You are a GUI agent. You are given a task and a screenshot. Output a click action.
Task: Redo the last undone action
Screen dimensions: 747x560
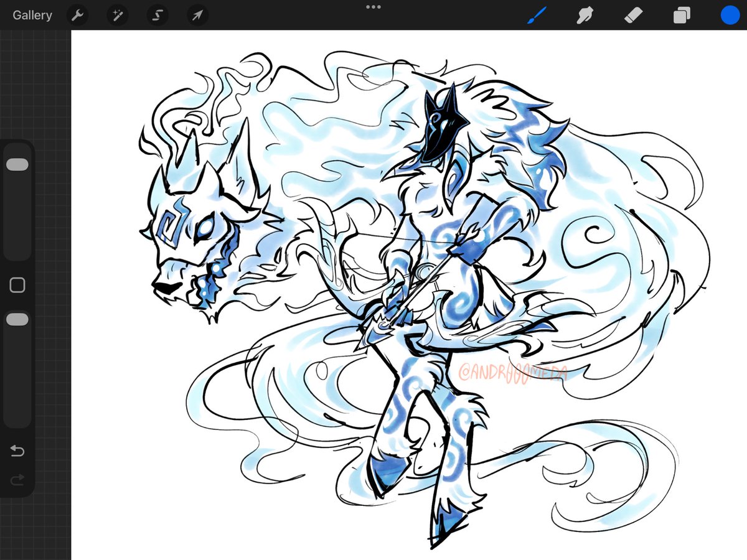coord(17,479)
